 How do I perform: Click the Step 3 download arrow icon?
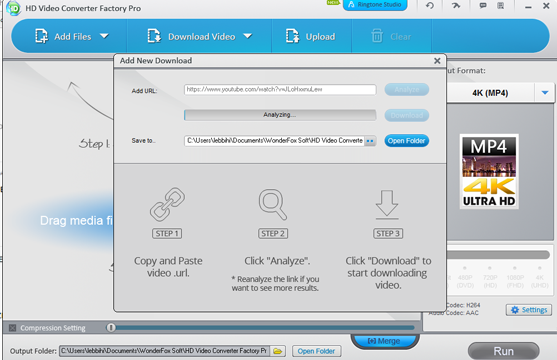click(387, 204)
